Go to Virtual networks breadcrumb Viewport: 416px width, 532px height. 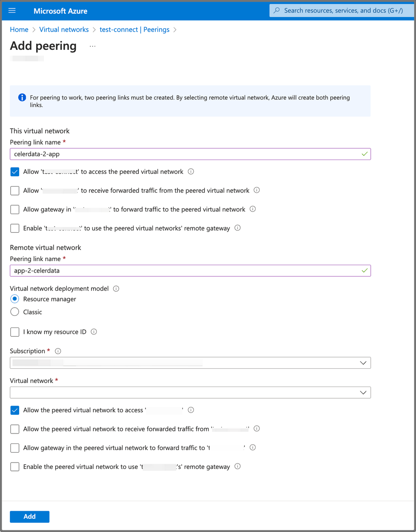pyautogui.click(x=64, y=30)
